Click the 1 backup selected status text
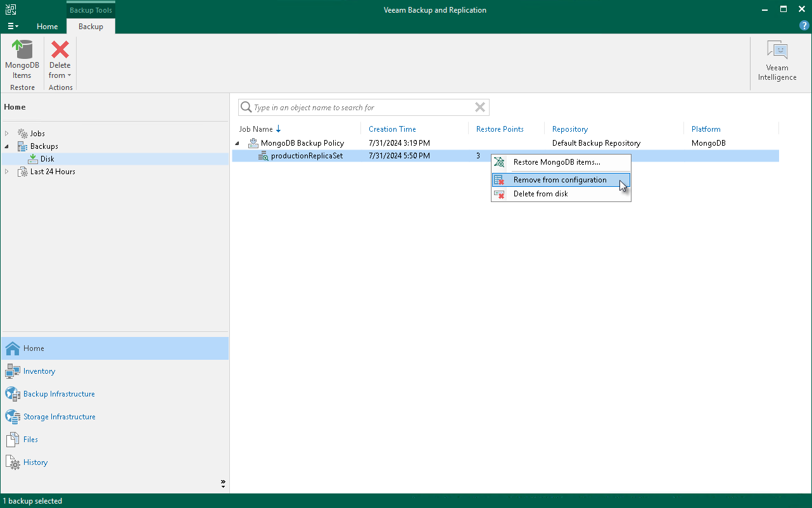 (33, 501)
